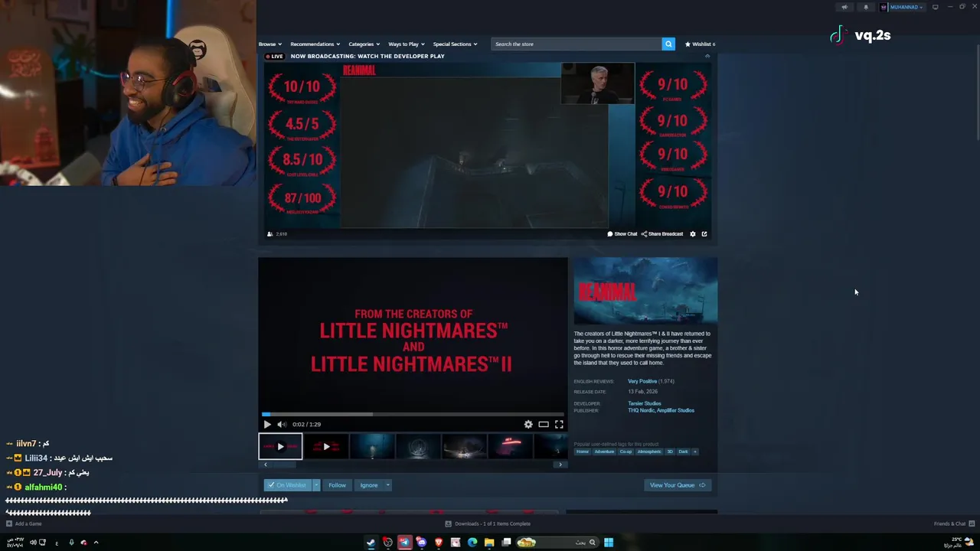Toggle the On Wishlist checkbox button
Image resolution: width=980 pixels, height=551 pixels.
287,485
